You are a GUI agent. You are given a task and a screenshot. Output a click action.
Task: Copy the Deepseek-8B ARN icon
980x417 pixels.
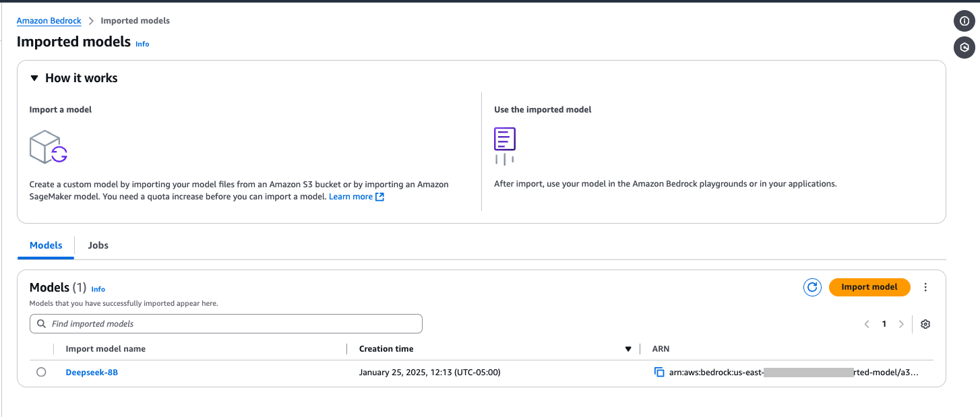tap(659, 372)
